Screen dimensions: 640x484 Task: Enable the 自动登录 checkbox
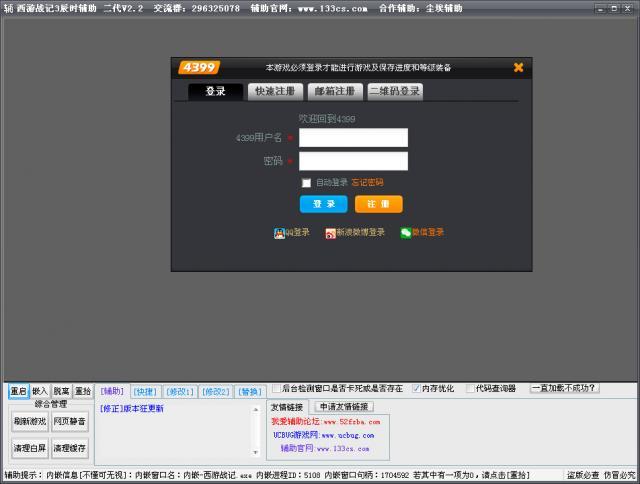(x=306, y=182)
